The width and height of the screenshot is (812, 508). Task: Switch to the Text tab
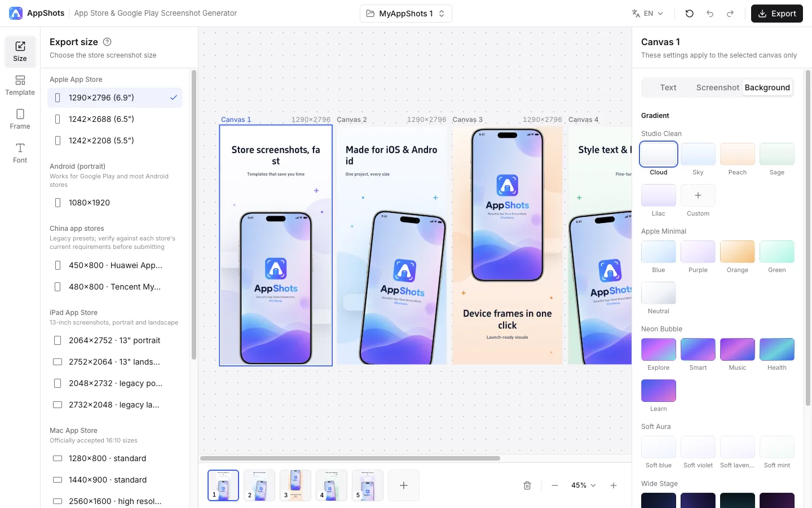click(x=668, y=87)
